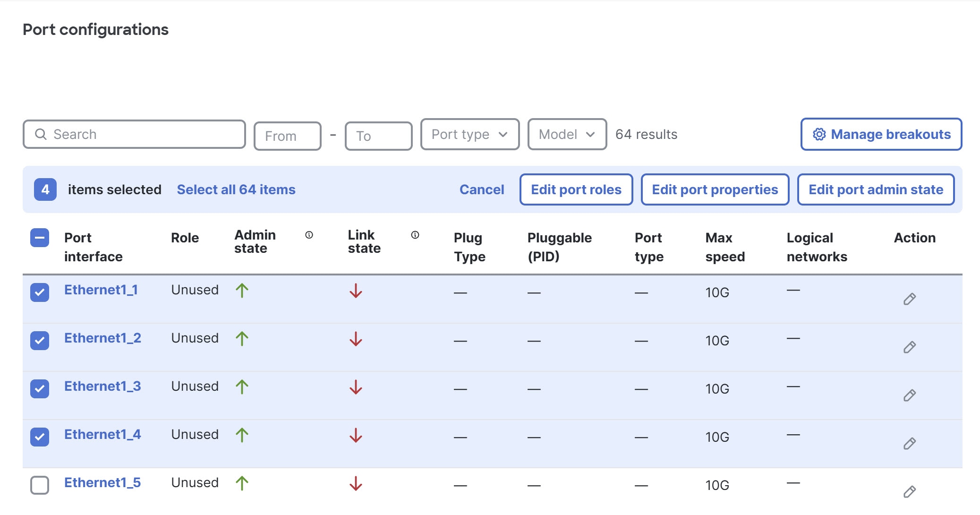This screenshot has width=980, height=515.
Task: Open the Port type dropdown
Action: pos(469,135)
